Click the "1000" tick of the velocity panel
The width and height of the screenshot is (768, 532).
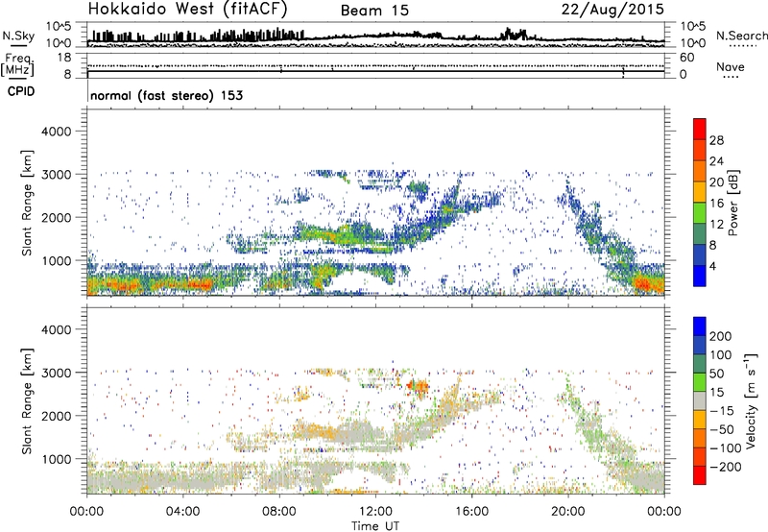(57, 459)
